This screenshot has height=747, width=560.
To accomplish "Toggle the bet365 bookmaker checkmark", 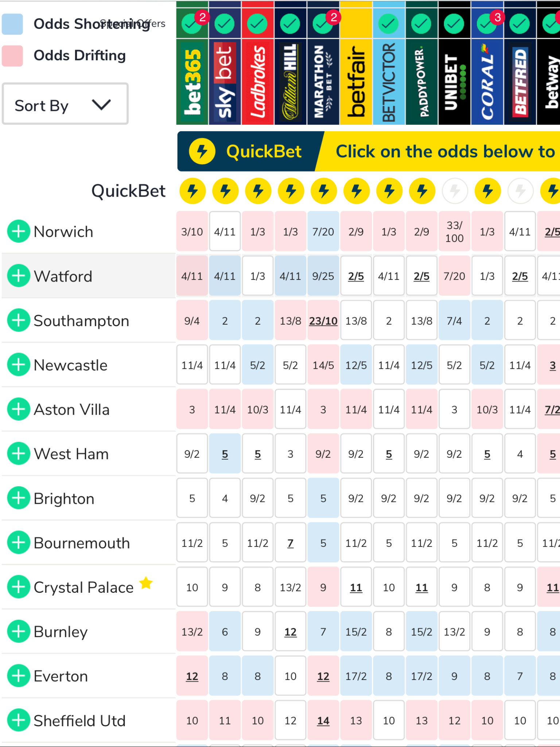I will coord(191,24).
